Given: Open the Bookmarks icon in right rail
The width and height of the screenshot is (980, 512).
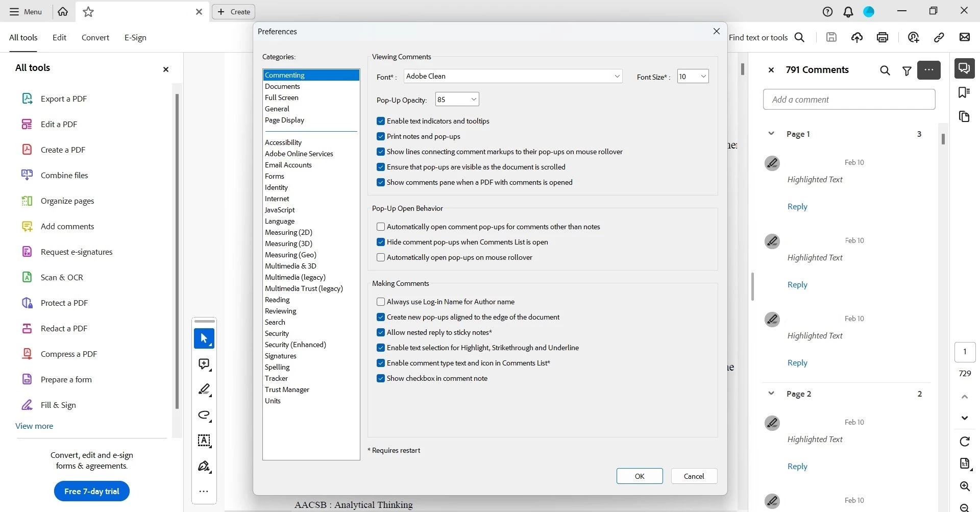Looking at the screenshot, I should [964, 92].
